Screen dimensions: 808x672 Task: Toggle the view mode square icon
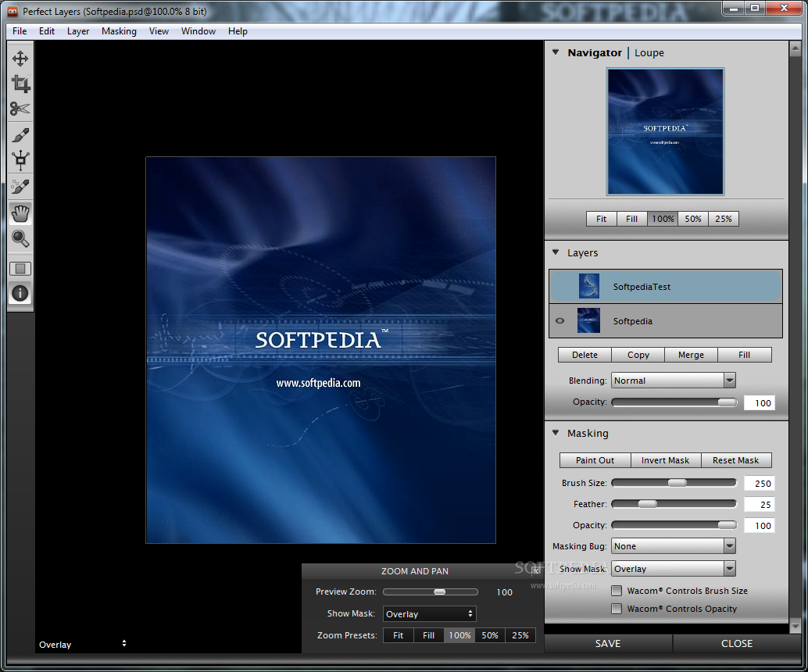coord(20,269)
